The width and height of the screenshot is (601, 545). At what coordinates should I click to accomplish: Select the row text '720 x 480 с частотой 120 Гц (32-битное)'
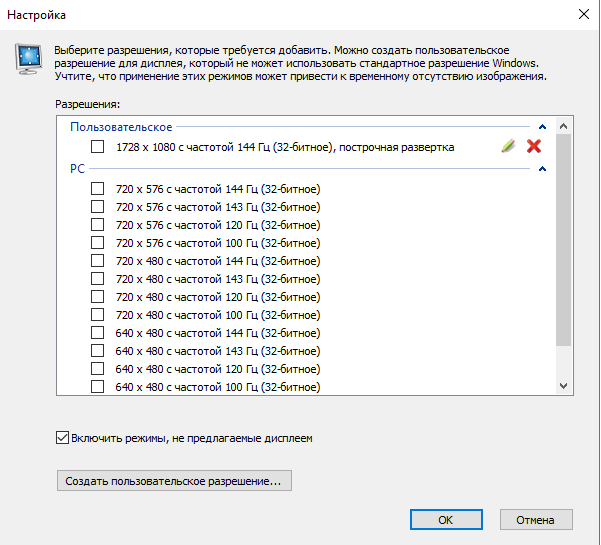pos(218,297)
